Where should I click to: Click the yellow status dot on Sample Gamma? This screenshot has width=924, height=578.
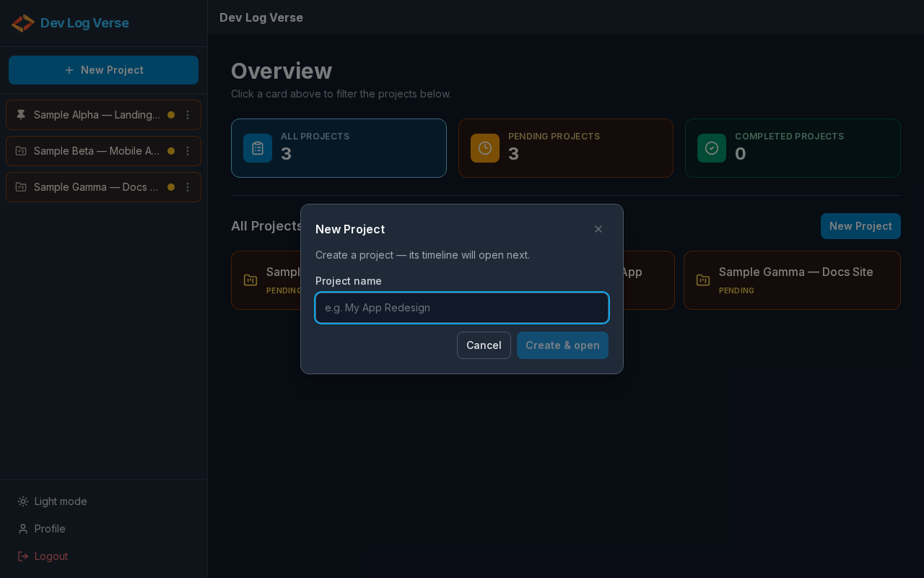click(x=171, y=187)
